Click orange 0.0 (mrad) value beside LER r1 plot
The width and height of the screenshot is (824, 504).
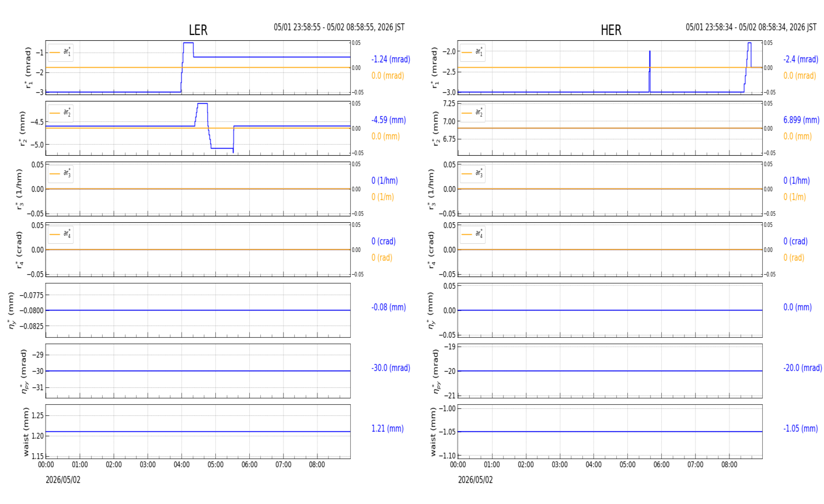(387, 76)
